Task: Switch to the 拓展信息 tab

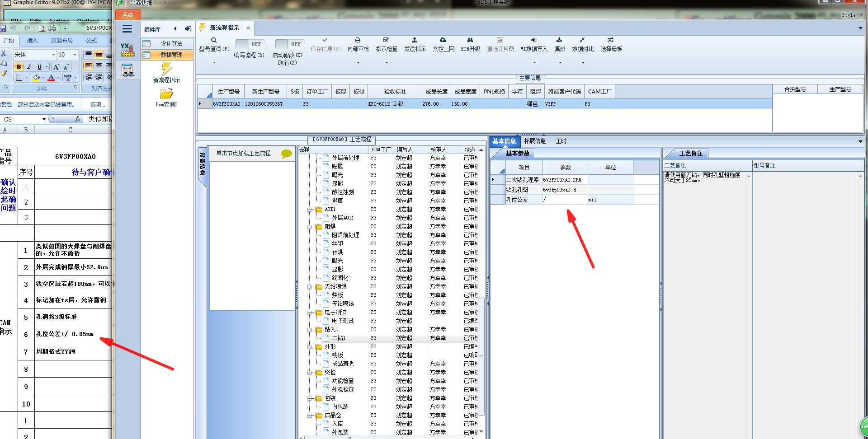Action: pyautogui.click(x=535, y=141)
